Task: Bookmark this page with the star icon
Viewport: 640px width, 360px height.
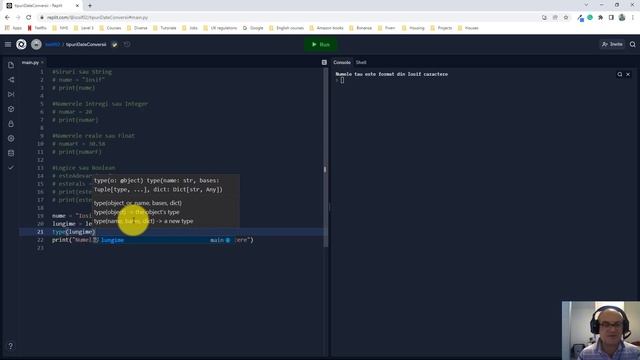Action: coord(566,18)
